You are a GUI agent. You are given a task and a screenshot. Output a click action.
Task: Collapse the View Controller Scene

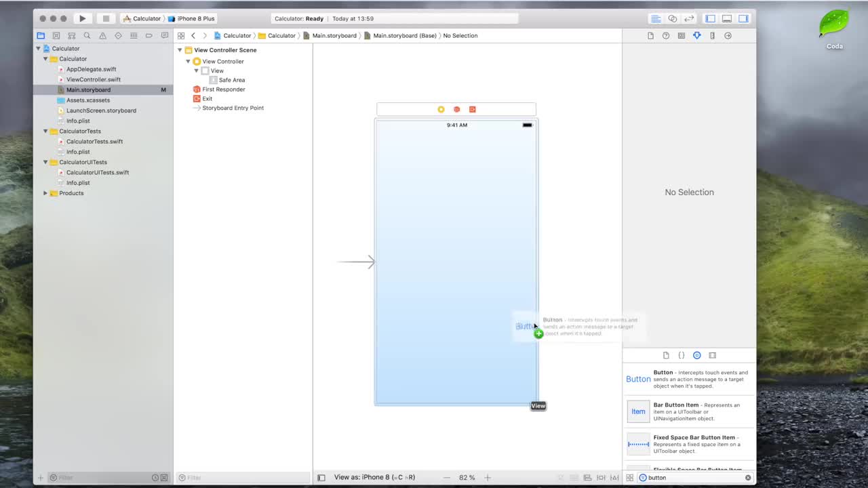(180, 50)
